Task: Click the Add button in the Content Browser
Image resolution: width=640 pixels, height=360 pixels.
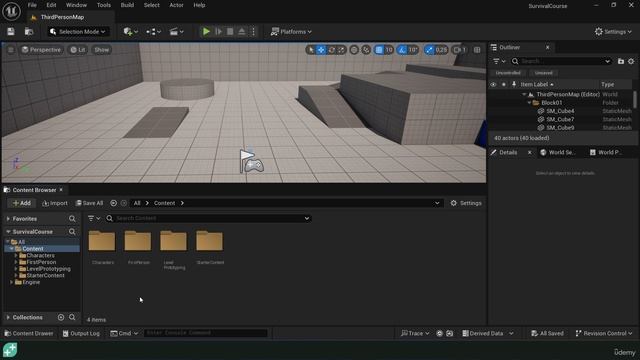Action: click(22, 203)
